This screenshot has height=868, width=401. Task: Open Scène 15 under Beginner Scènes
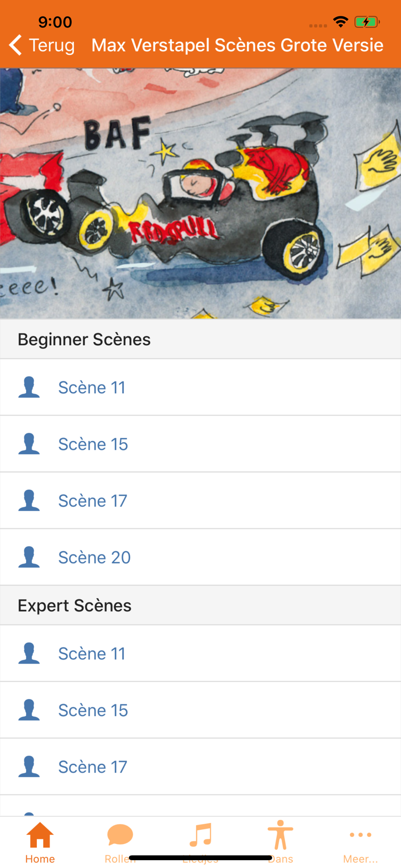pos(93,444)
